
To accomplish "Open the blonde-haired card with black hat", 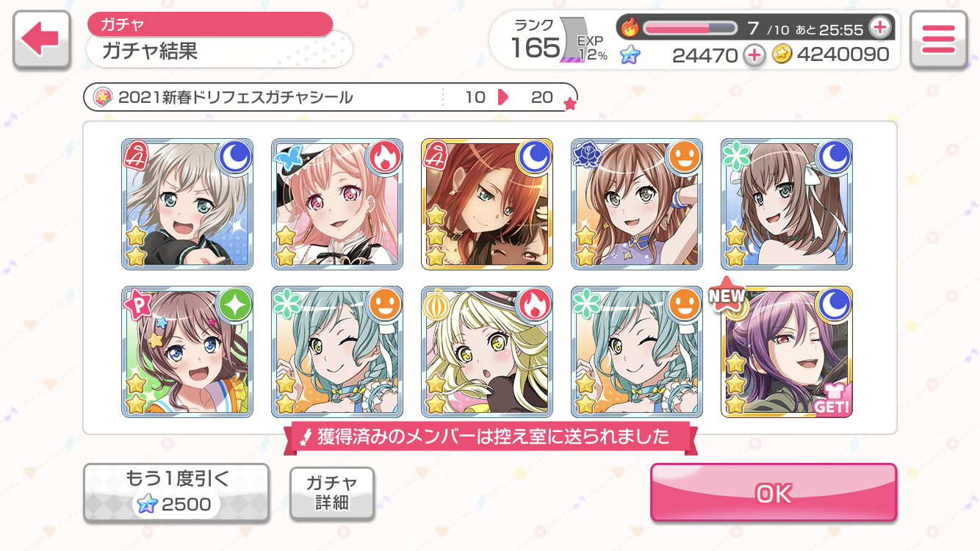I will (487, 352).
